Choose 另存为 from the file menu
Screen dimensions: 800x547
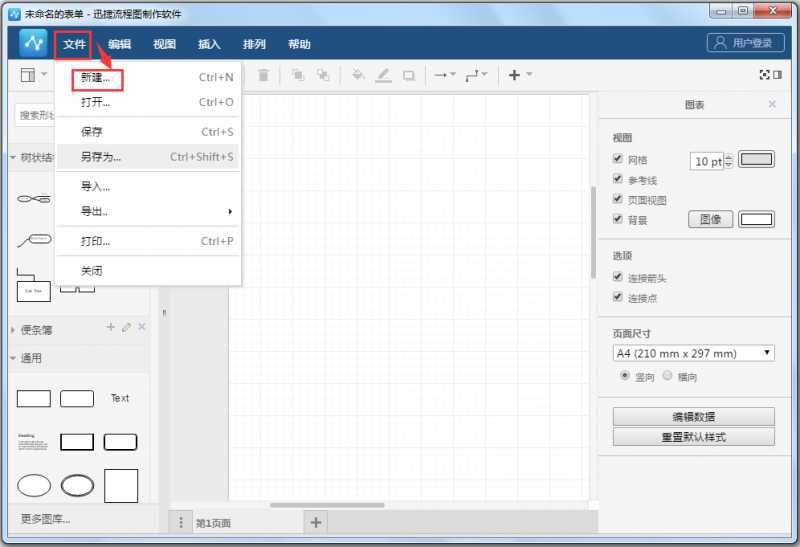click(x=148, y=157)
